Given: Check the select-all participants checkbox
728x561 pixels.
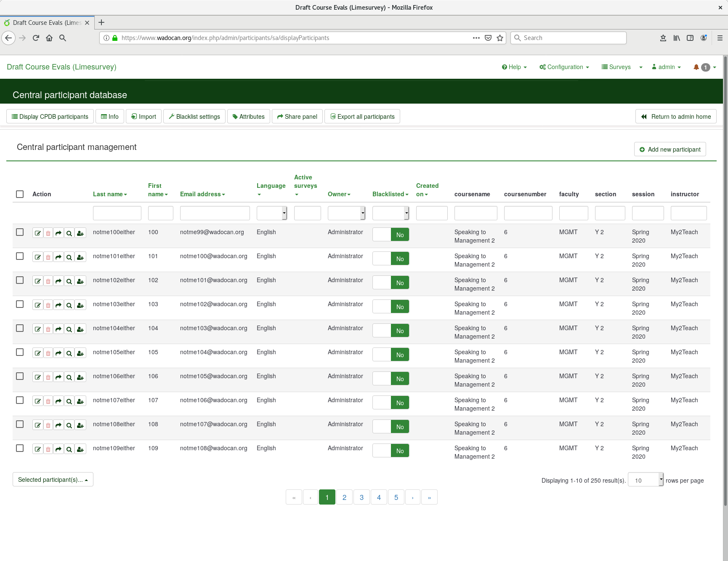Looking at the screenshot, I should click(20, 194).
